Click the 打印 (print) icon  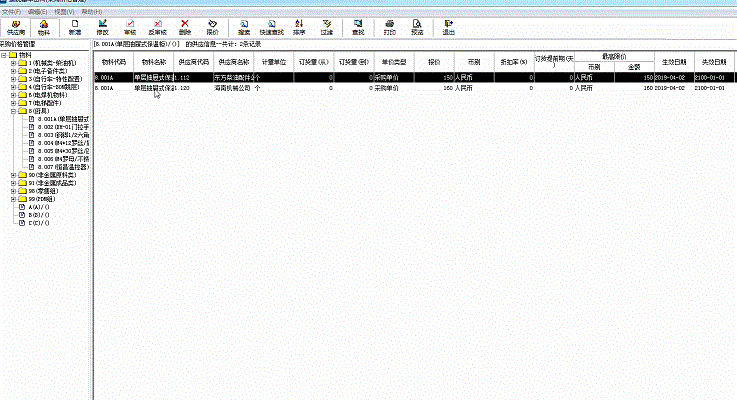coord(389,27)
